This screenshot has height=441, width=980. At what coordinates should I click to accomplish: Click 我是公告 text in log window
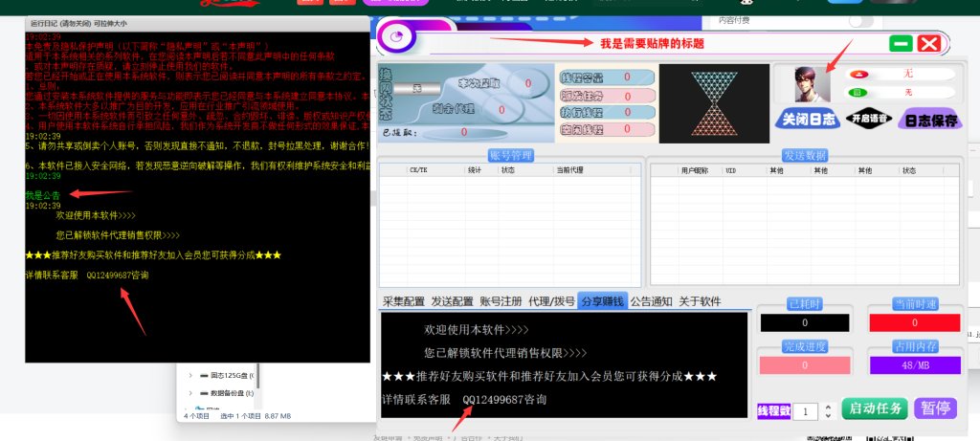42,195
